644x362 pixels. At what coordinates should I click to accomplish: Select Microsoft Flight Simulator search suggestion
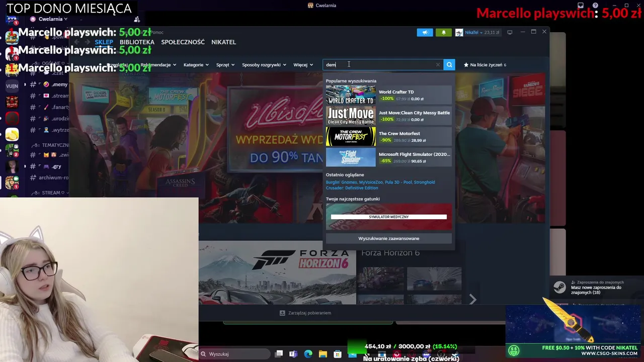point(388,157)
